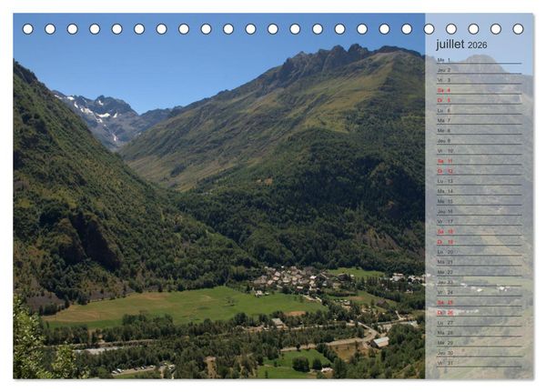Select the "Ma 21" day row
This screenshot has width=546, height=392.
tap(480, 262)
